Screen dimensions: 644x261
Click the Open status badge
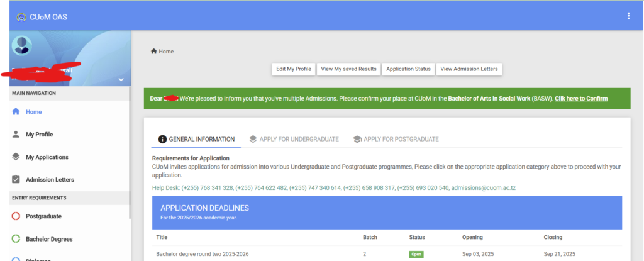tap(416, 255)
